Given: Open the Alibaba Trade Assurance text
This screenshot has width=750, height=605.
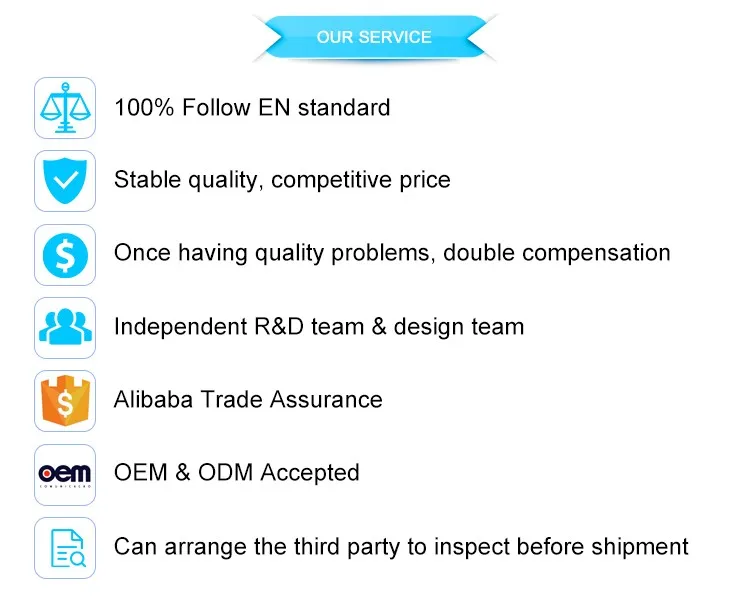Looking at the screenshot, I should (248, 399).
